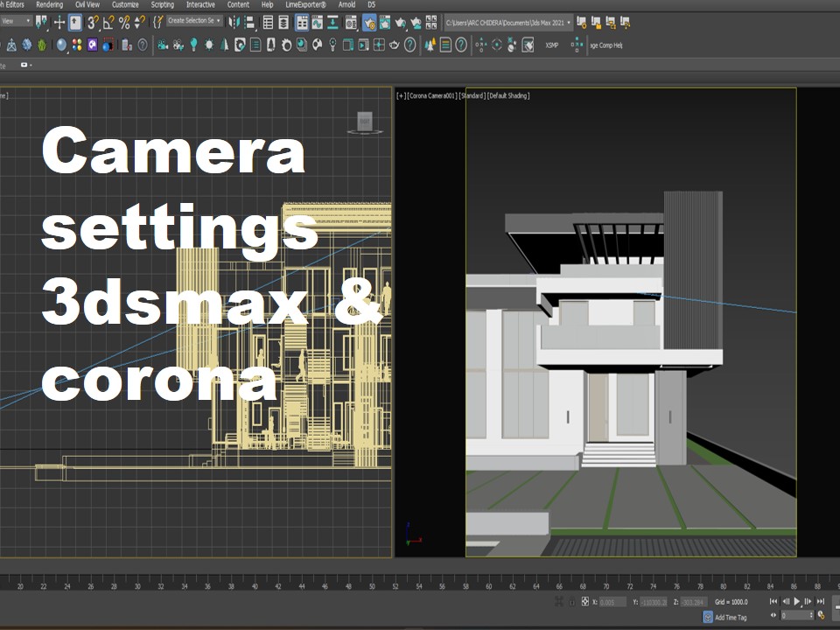Open Edit Named Selection Sets
The width and height of the screenshot is (840, 630).
158,22
